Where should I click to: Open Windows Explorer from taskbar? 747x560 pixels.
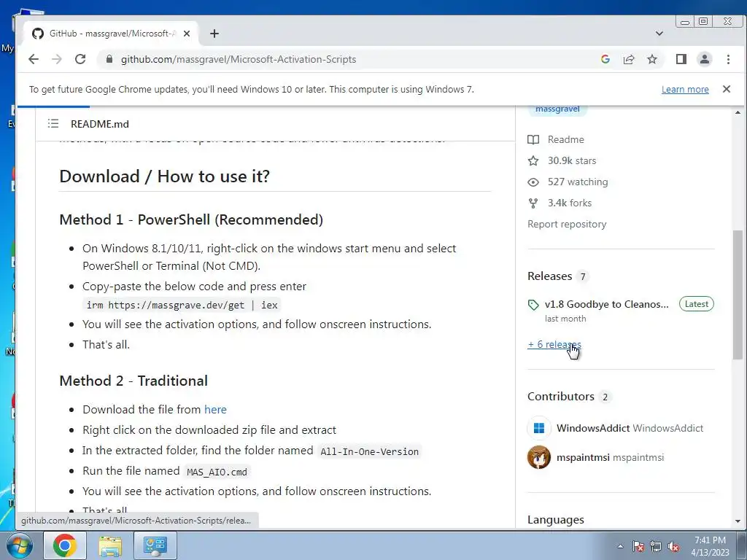tap(110, 545)
